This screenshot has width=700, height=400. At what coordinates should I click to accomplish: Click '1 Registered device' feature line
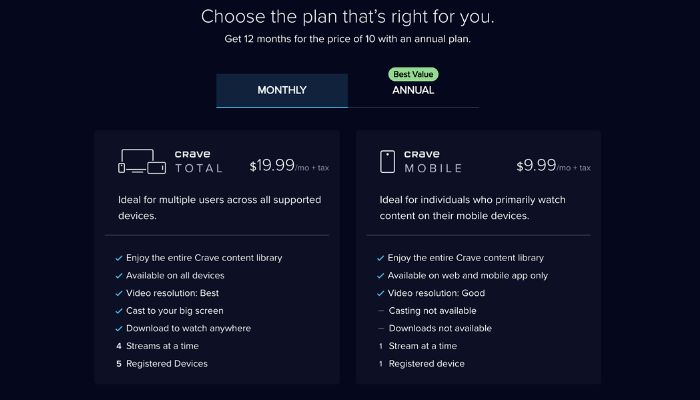click(x=422, y=364)
